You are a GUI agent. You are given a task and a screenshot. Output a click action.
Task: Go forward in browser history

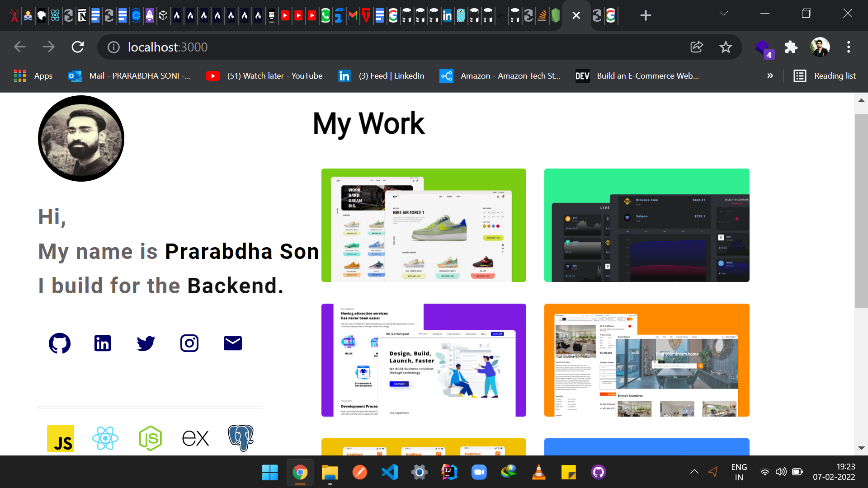coord(49,47)
